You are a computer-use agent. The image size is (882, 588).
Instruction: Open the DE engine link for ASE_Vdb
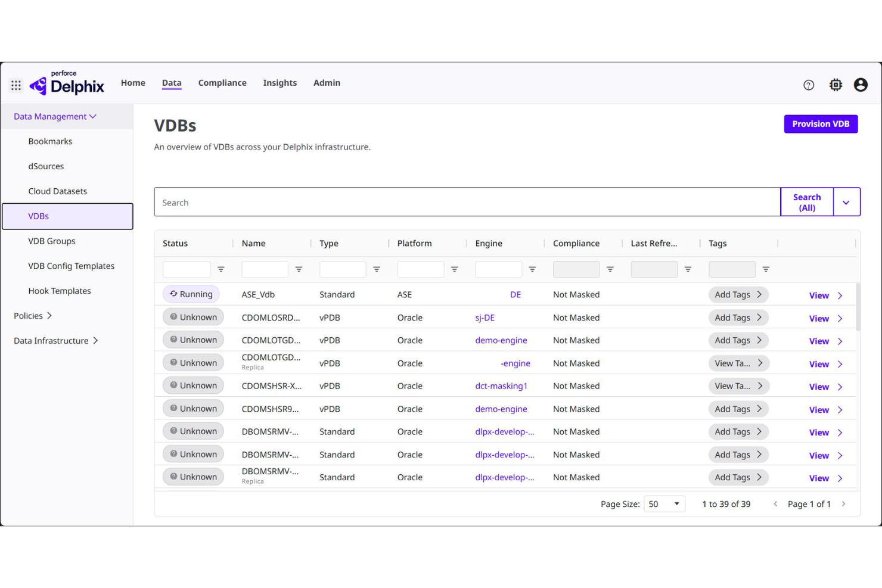click(515, 294)
